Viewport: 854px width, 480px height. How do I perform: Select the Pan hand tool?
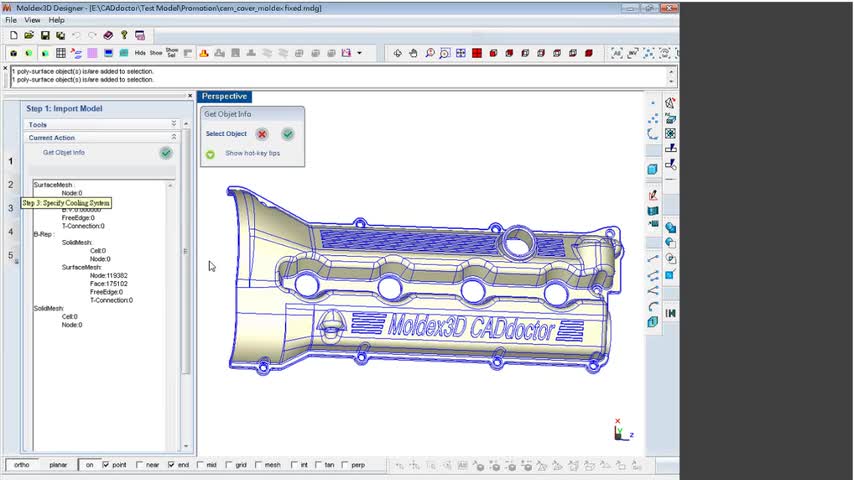pos(413,53)
